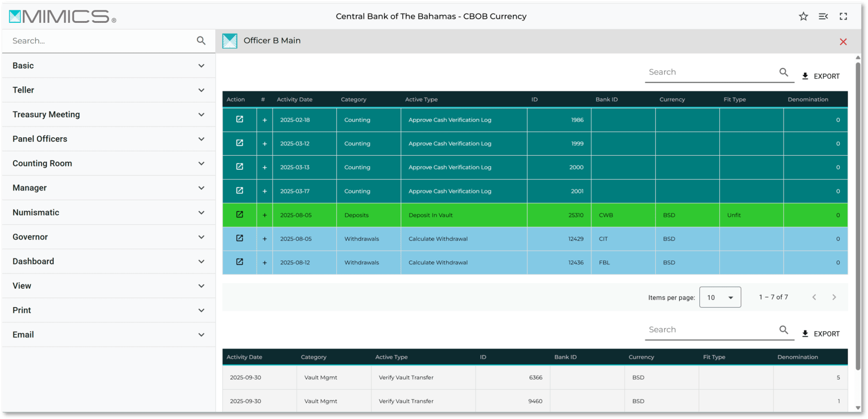The width and height of the screenshot is (868, 419).
Task: Expand the Print menu section
Action: point(108,310)
